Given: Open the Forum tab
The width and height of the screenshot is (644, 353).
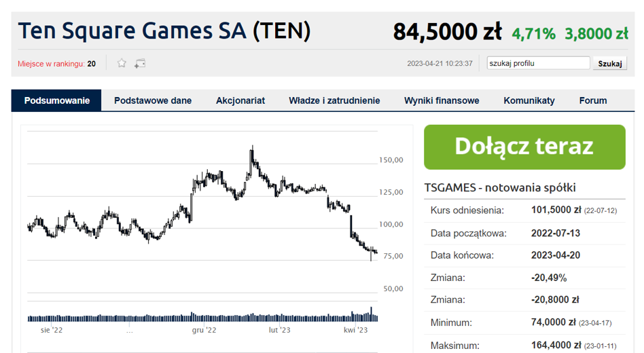Looking at the screenshot, I should point(593,100).
